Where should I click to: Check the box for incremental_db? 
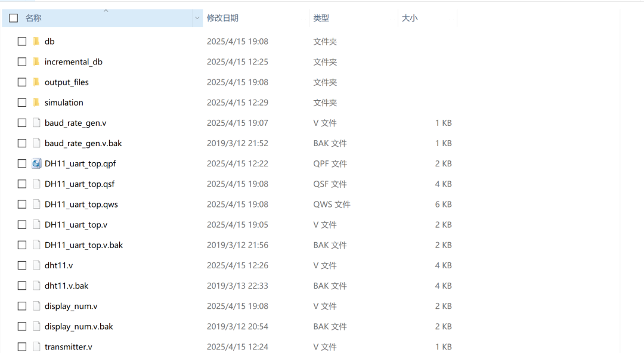click(x=22, y=61)
